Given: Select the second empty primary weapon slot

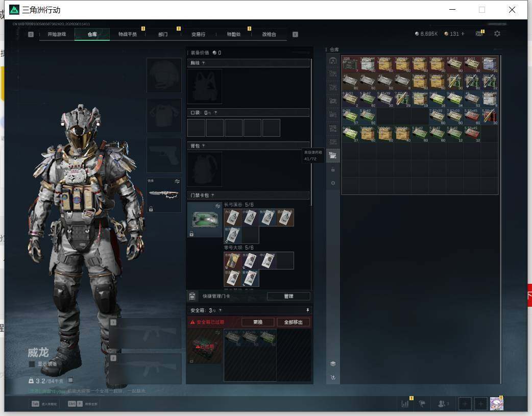Looking at the screenshot, I should (145, 369).
